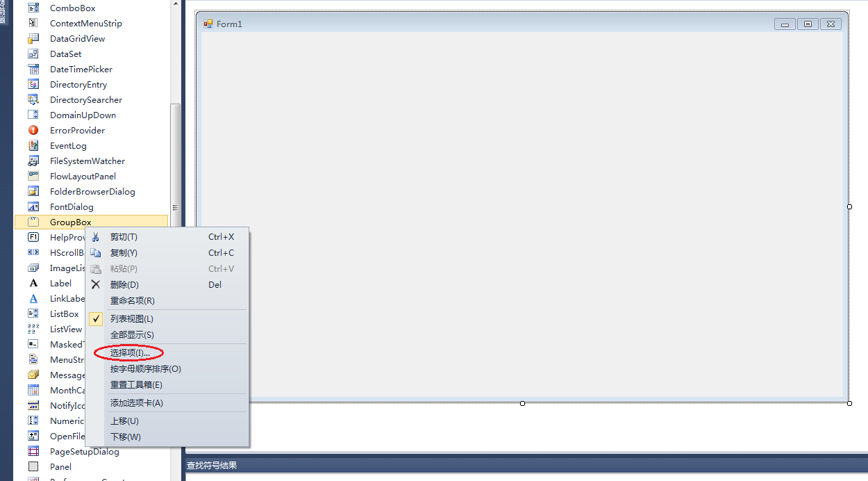The height and width of the screenshot is (481, 868).
Task: Select the DomainUpDown icon
Action: (33, 115)
